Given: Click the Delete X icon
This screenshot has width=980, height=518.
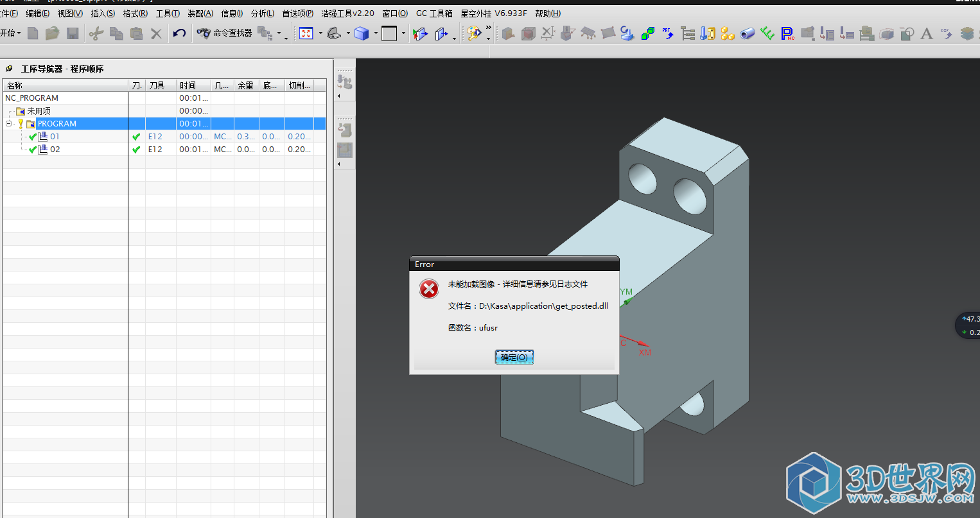Looking at the screenshot, I should pos(156,33).
